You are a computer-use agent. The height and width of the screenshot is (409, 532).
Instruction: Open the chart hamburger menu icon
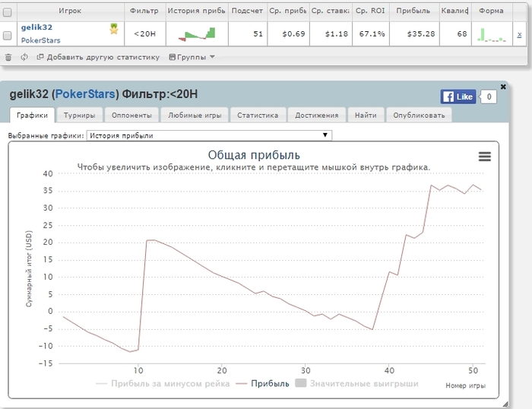485,157
